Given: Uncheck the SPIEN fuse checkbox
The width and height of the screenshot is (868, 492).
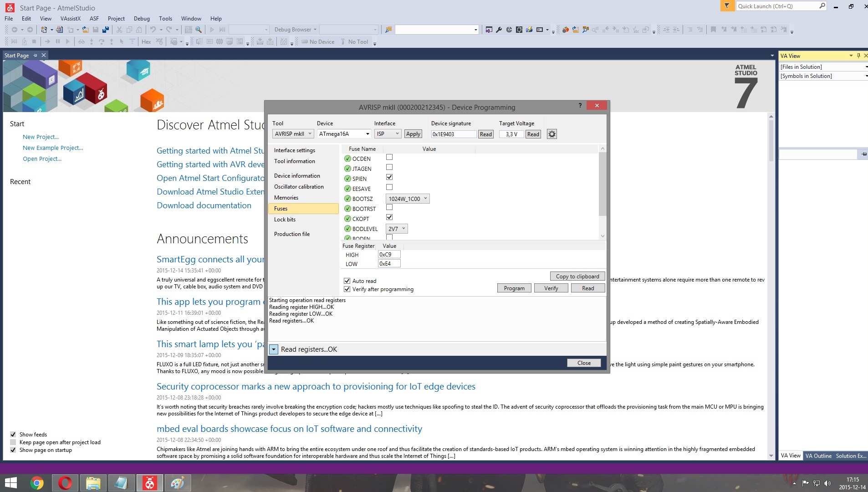Looking at the screenshot, I should [389, 177].
